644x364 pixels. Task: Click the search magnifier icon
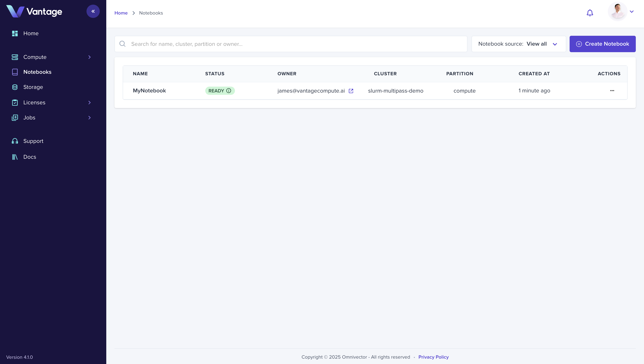(x=123, y=44)
